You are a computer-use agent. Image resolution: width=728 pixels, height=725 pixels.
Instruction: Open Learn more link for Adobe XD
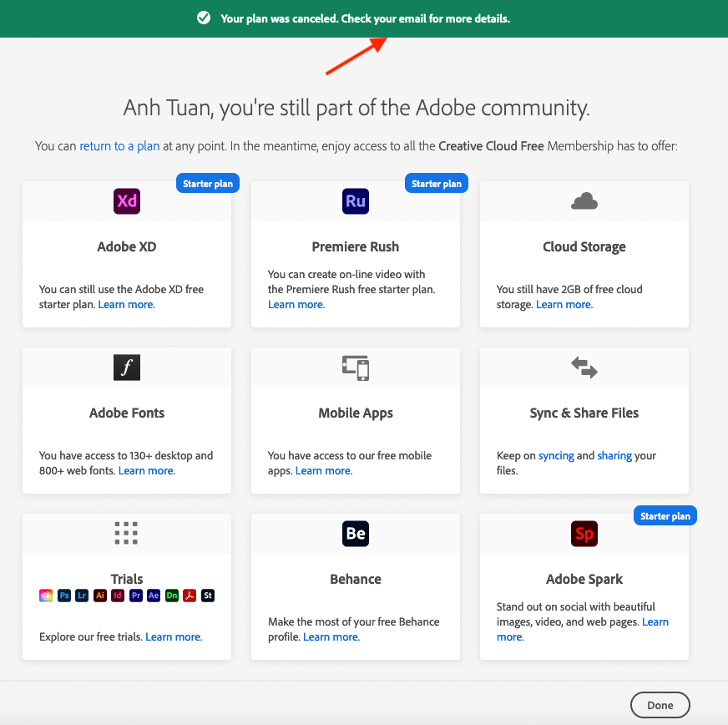tap(126, 305)
